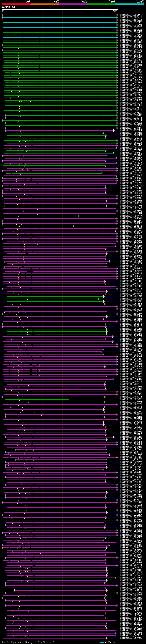Select hit label UniRef100_B9HWK9

(131, 32)
